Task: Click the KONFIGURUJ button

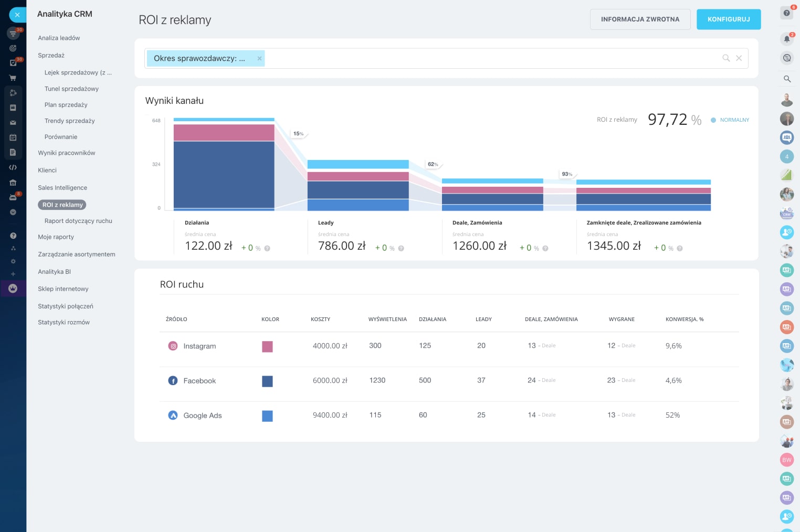Action: click(728, 19)
